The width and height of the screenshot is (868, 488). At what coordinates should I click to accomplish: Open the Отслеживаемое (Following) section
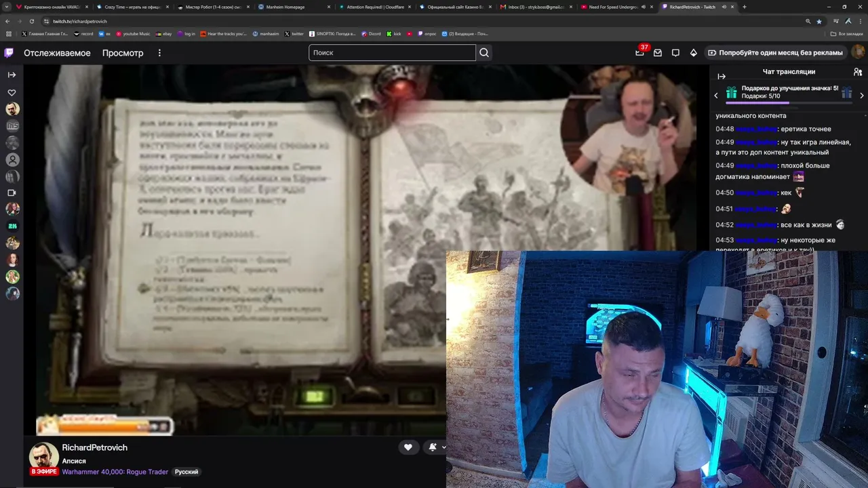57,53
